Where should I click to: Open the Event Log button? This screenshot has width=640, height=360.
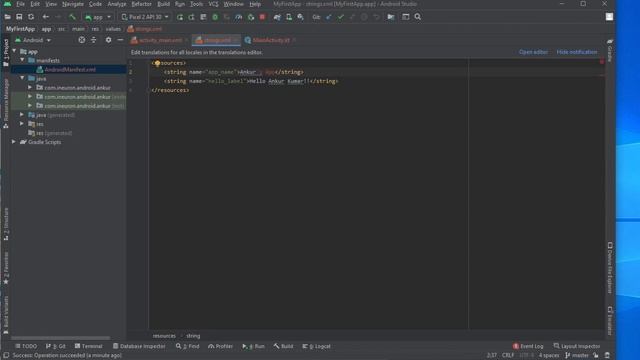click(528, 346)
